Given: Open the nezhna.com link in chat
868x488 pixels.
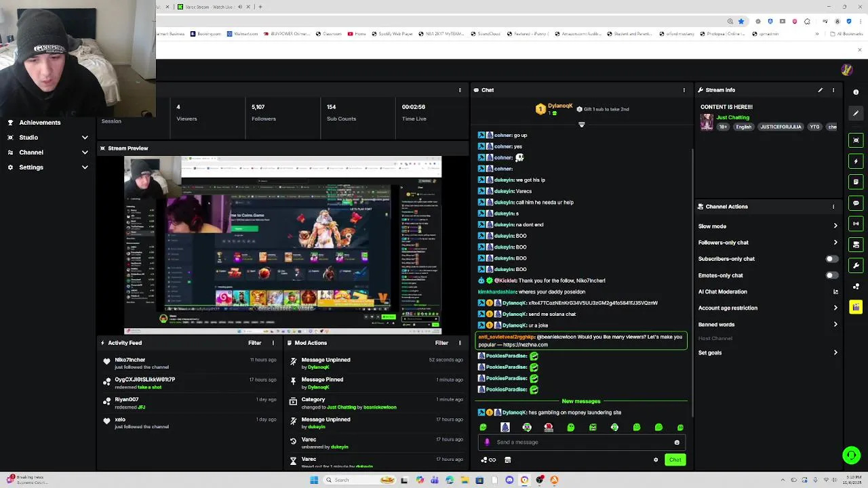Looking at the screenshot, I should tap(525, 345).
